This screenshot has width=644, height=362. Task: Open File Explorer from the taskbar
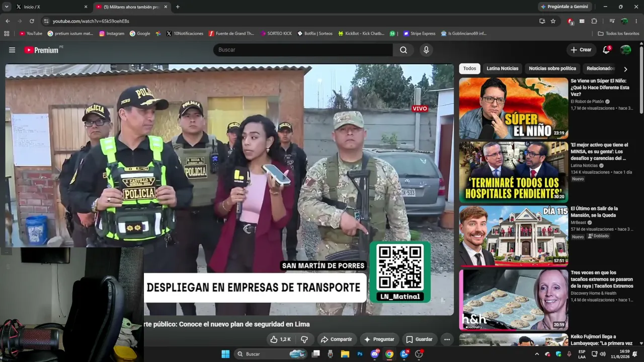coord(345,354)
